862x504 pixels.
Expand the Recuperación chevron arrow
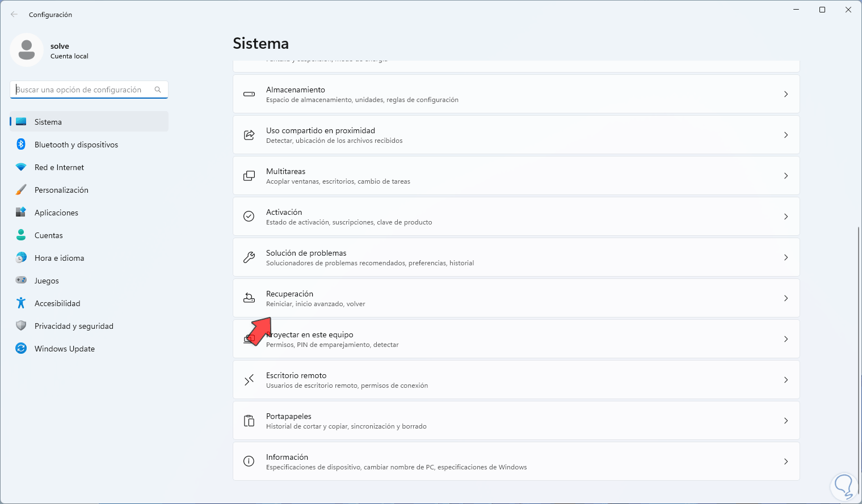click(786, 298)
